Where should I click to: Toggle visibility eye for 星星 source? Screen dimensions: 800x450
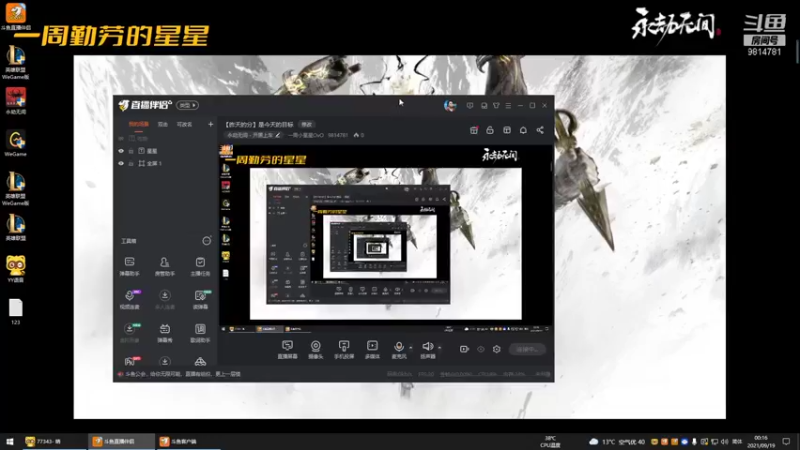click(x=121, y=151)
